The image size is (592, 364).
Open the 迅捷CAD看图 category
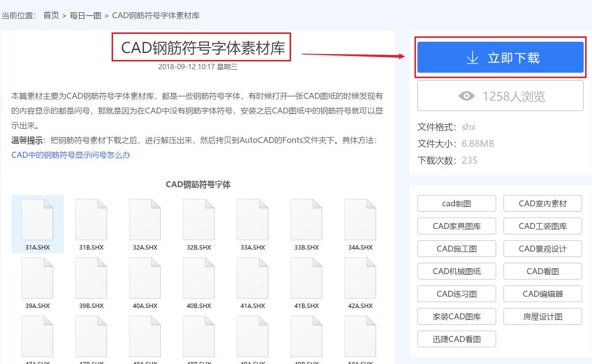(x=456, y=338)
